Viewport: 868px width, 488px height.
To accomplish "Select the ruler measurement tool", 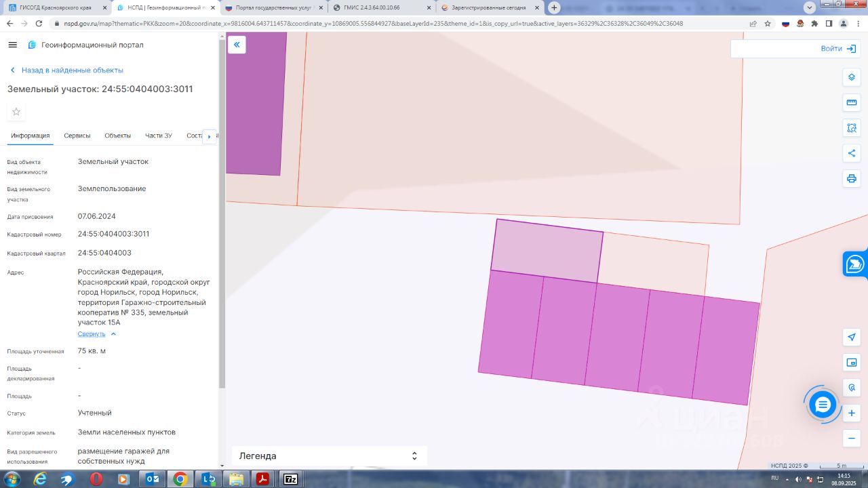I will (852, 102).
